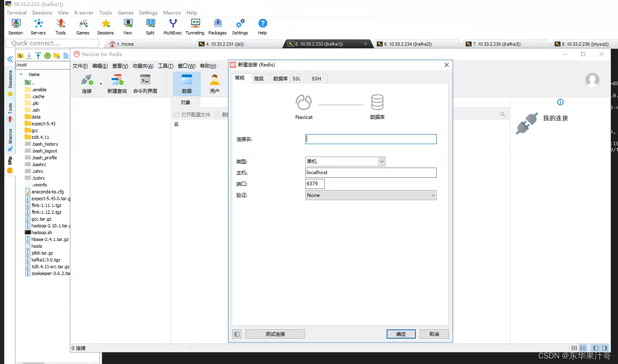Image resolution: width=618 pixels, height=364 pixels.
Task: Toggle list view icon in Navicat status bar
Action: click(583, 348)
